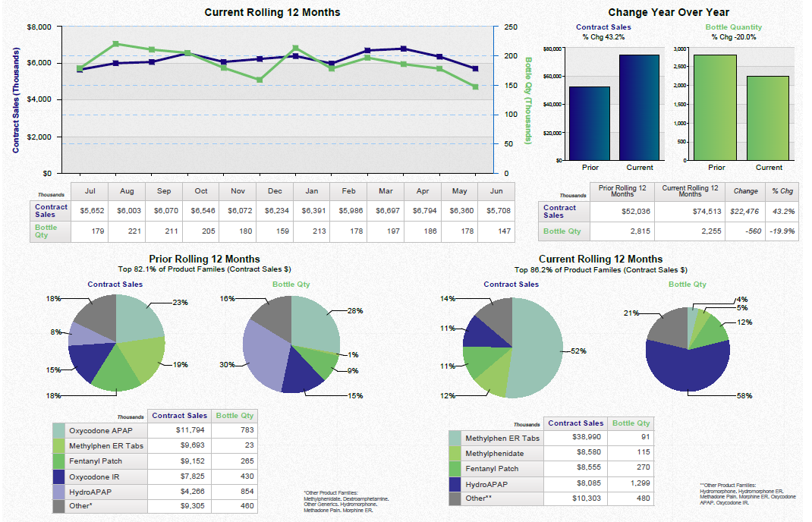Click the Other Product Families footnote text
The width and height of the screenshot is (812, 522).
(x=345, y=497)
